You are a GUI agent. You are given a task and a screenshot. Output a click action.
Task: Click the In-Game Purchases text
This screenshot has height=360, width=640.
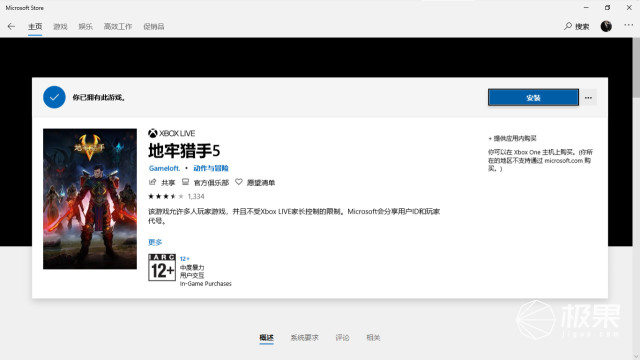pos(206,284)
